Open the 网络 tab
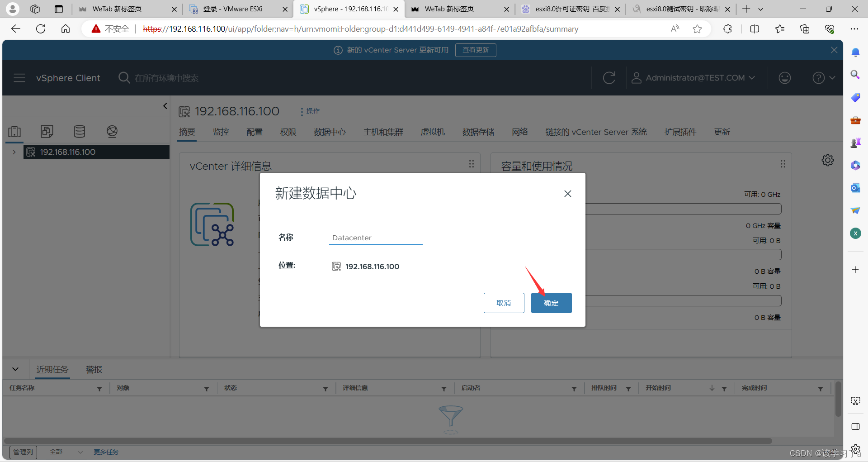 (520, 132)
